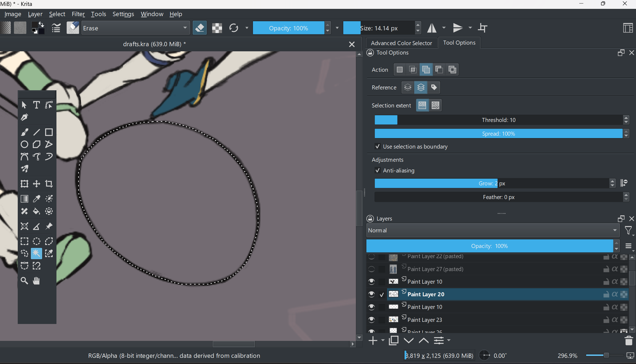Hide Paint Layer 20 visibility eye
The image size is (636, 364).
click(x=371, y=294)
